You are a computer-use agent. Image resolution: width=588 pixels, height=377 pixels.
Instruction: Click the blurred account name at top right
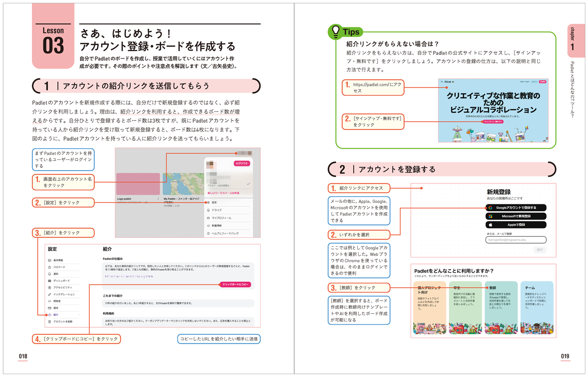(x=245, y=153)
